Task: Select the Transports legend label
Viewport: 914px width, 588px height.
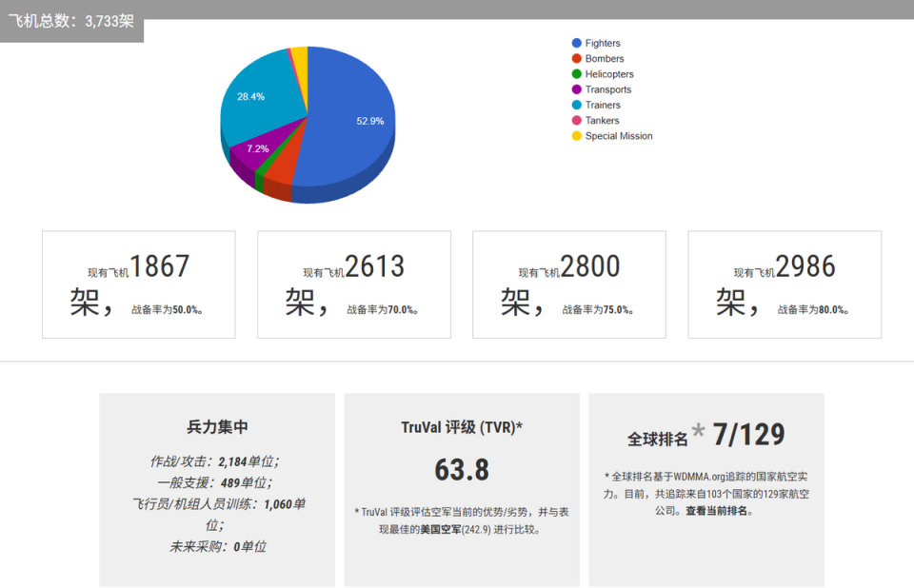Action: 608,89
